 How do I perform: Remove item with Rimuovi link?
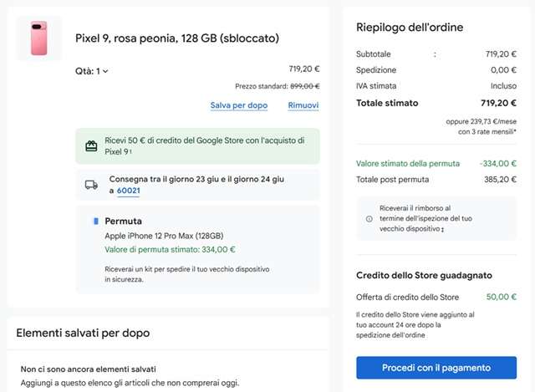[303, 105]
